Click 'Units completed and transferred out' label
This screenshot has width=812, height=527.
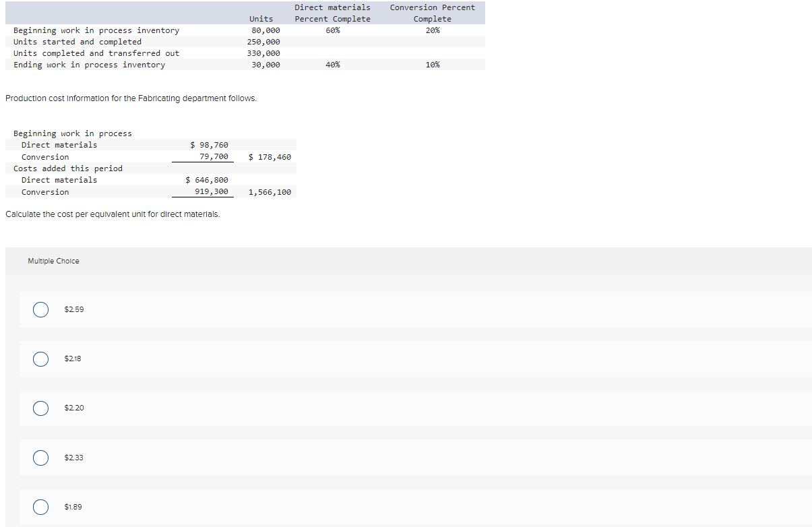(x=96, y=53)
